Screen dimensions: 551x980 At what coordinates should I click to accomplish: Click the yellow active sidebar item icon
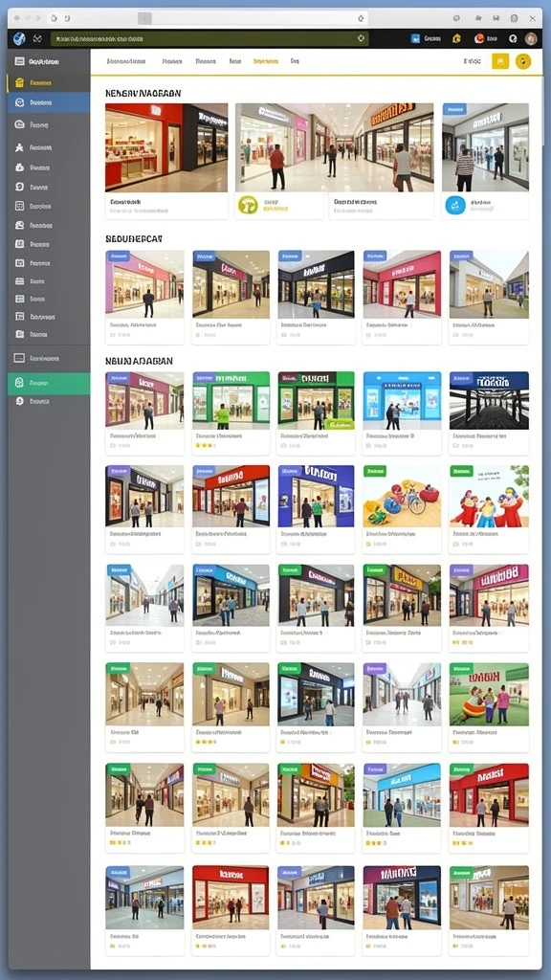pos(19,82)
